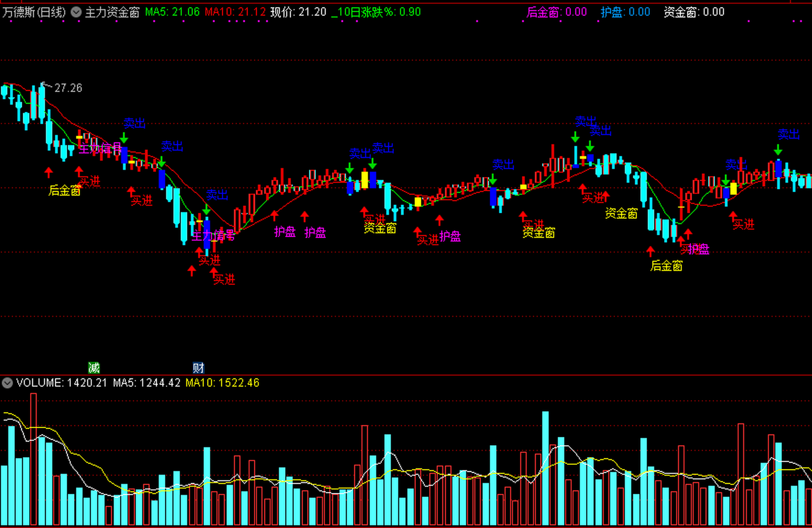The height and width of the screenshot is (528, 812).
Task: Select the 现价: 21.20 price readout
Action: tap(298, 12)
